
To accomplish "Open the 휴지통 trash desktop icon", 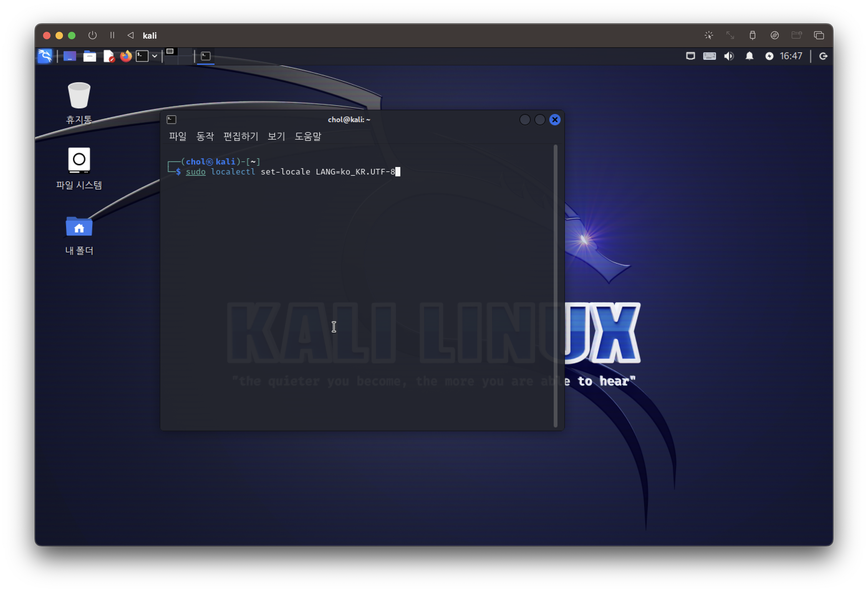I will tap(79, 103).
